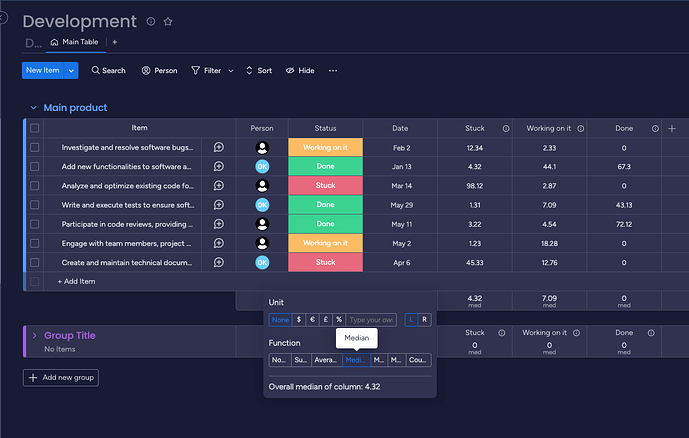Click the custom unit text field
Viewport: 689px width, 438px height.
[371, 320]
